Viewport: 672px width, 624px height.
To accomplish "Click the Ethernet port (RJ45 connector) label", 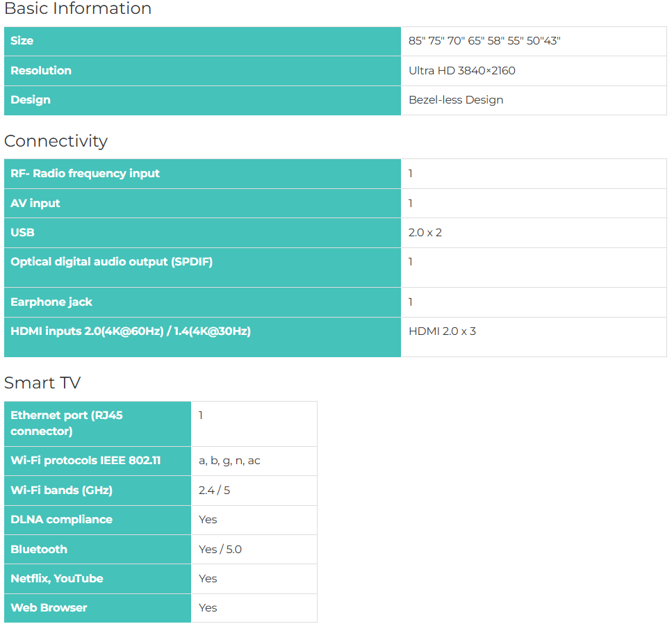I will [67, 423].
